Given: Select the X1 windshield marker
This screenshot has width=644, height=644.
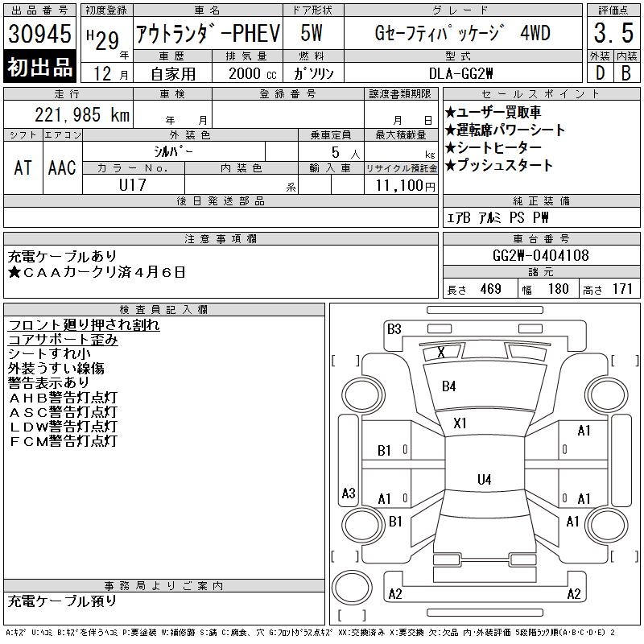Looking at the screenshot, I should (x=460, y=423).
